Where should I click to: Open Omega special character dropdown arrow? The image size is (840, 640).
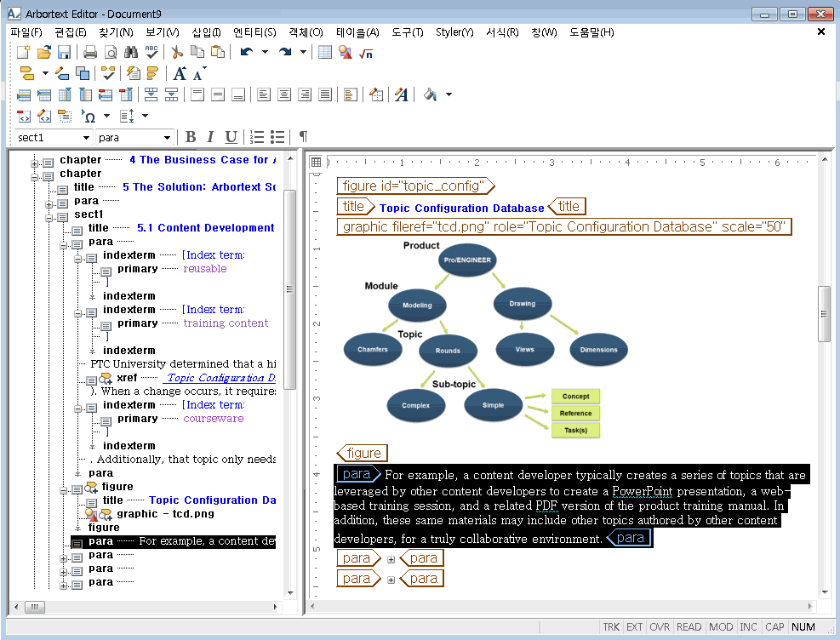pyautogui.click(x=106, y=116)
